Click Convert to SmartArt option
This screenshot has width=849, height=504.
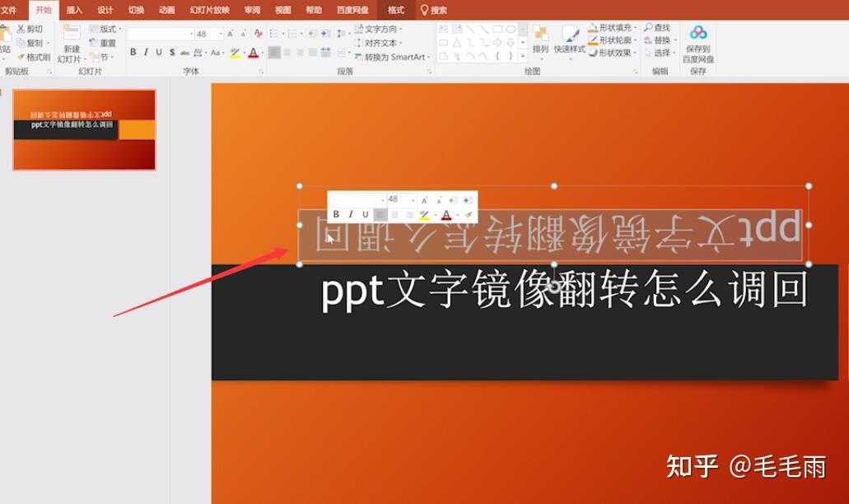(x=391, y=57)
